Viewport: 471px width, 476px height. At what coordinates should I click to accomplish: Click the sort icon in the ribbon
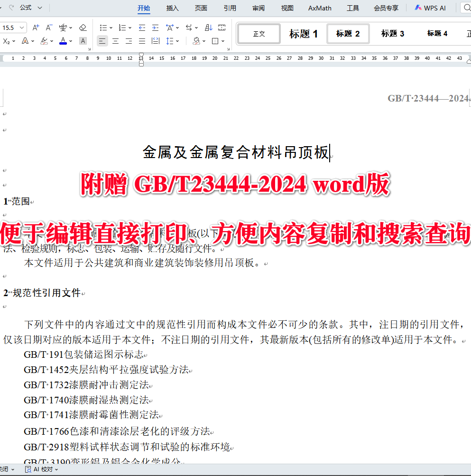pos(209,27)
